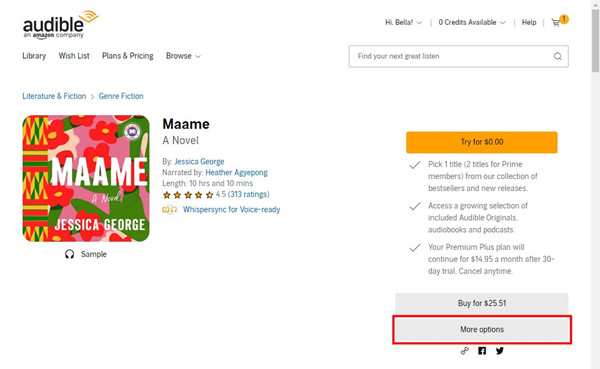Copy link via chain icon
The width and height of the screenshot is (600, 369).
tap(465, 351)
